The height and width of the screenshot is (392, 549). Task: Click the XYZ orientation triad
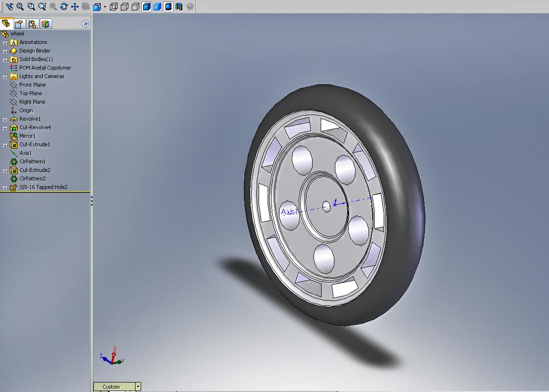(x=112, y=356)
